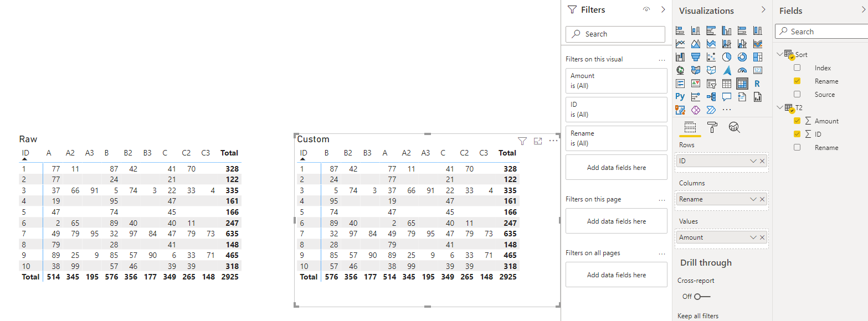The height and width of the screenshot is (321, 868).
Task: Collapse the Visualizations pane chevron
Action: (x=763, y=9)
